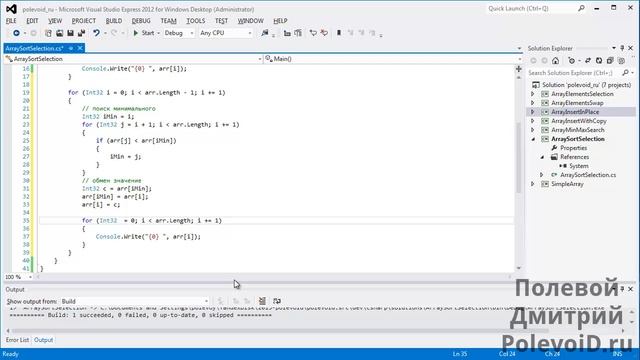Click the Find in Files toolbar icon
Viewport: 640px width, 360px height.
pos(265,33)
